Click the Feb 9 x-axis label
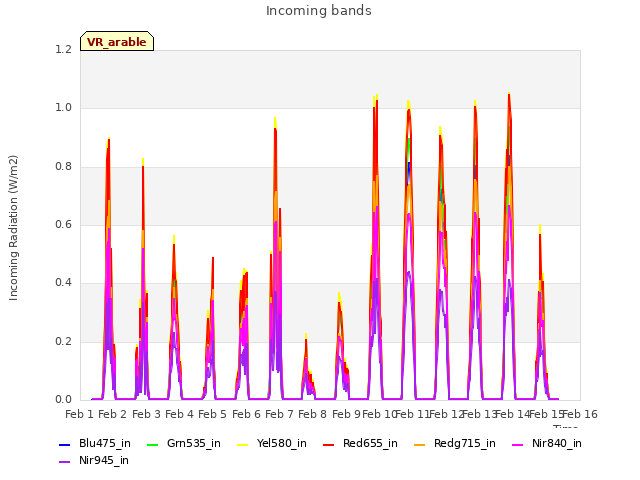This screenshot has height=480, width=640. pos(346,414)
